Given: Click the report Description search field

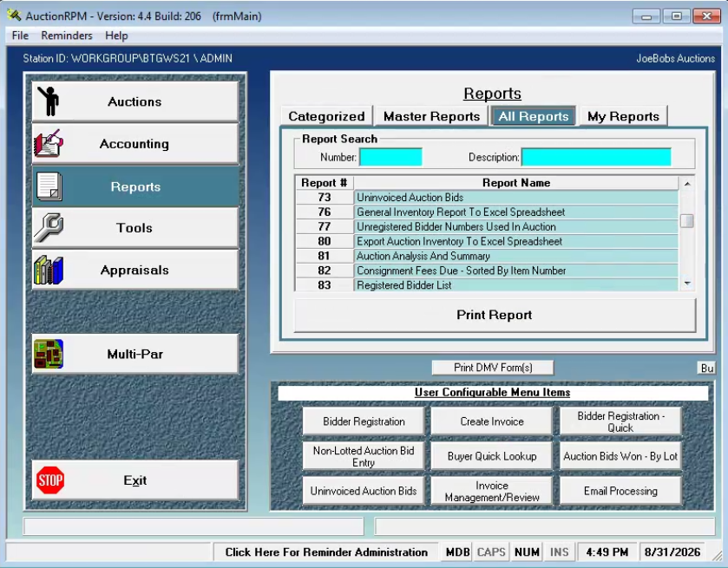Looking at the screenshot, I should [596, 157].
